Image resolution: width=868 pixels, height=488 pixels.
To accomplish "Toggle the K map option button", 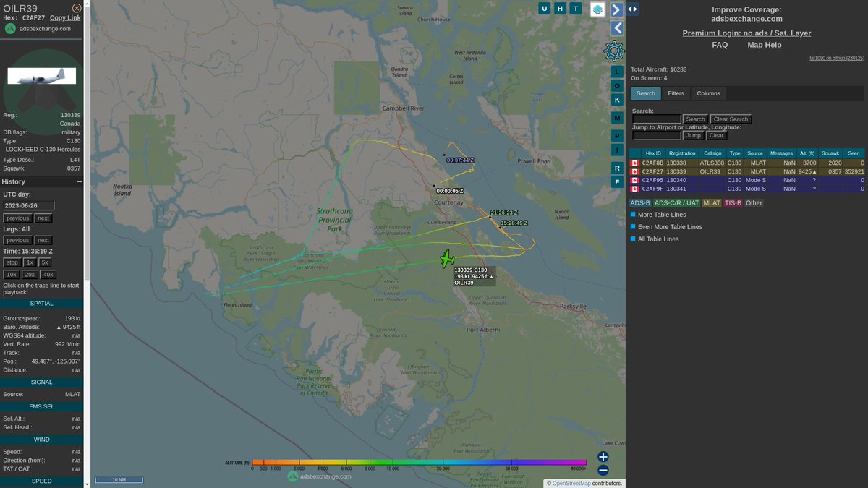I will [x=617, y=99].
